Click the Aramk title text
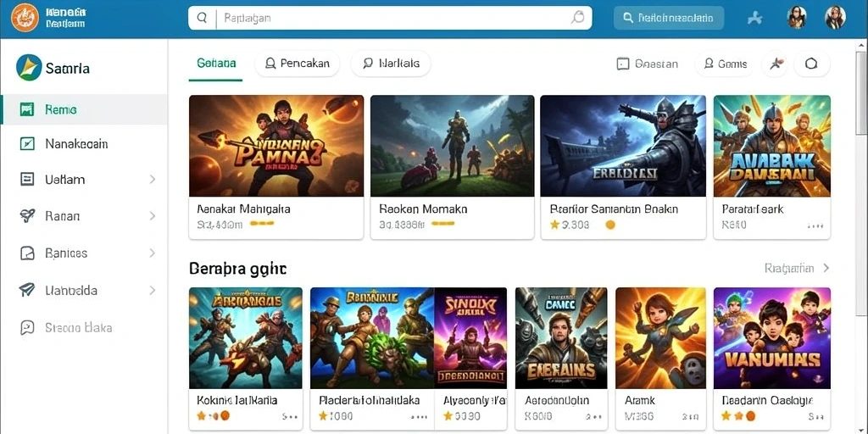 click(x=639, y=400)
